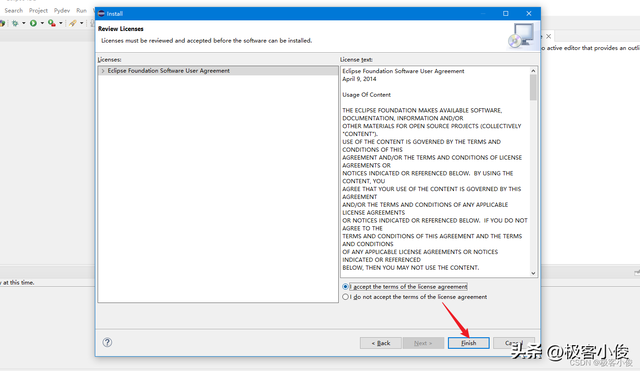Viewport: 640px width, 371px height.
Task: Click the 'Usage Of Content' heading text
Action: 367,95
